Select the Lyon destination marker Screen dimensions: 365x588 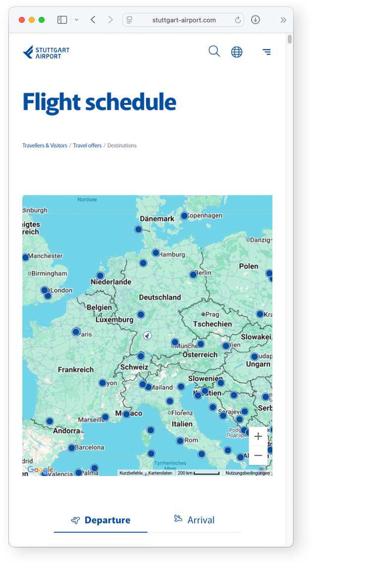(x=103, y=383)
